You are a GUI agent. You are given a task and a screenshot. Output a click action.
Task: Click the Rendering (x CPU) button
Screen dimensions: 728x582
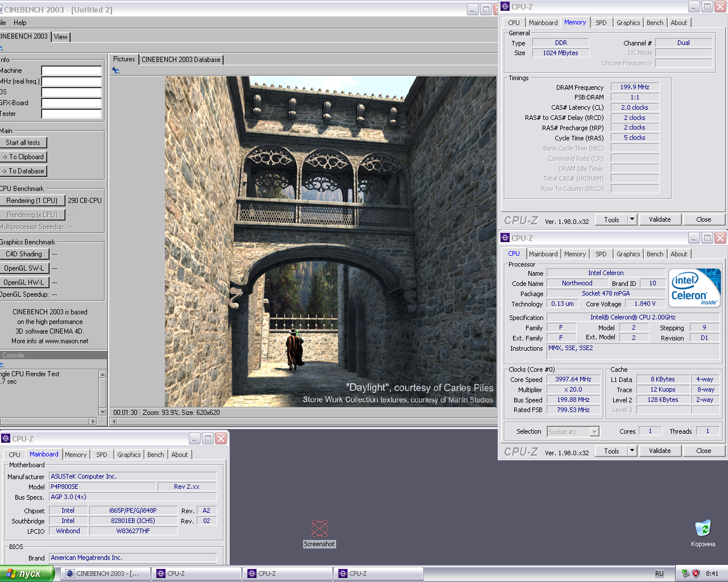(x=31, y=215)
